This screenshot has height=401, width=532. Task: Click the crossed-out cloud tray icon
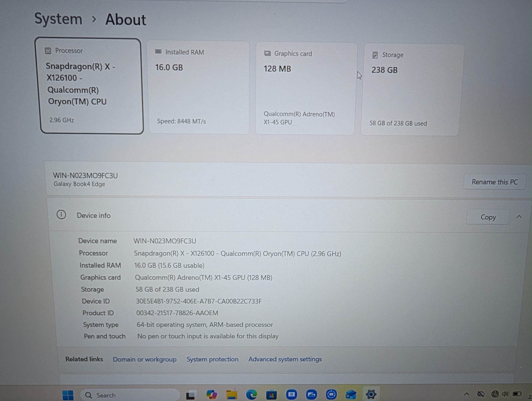(481, 394)
